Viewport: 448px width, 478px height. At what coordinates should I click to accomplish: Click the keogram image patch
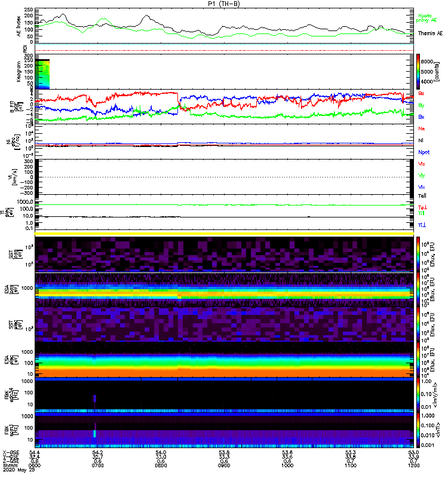click(x=42, y=74)
